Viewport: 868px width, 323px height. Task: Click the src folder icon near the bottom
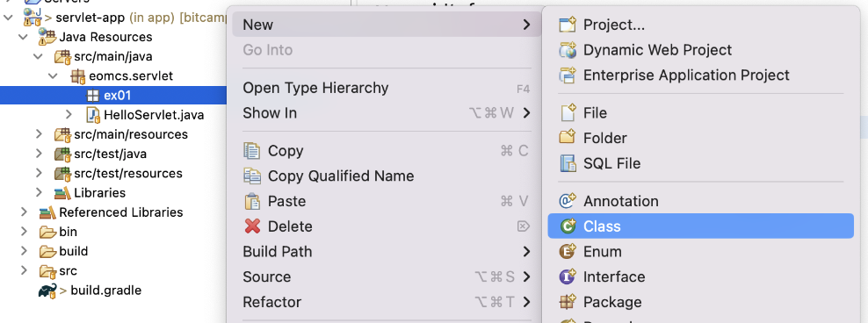click(x=48, y=271)
